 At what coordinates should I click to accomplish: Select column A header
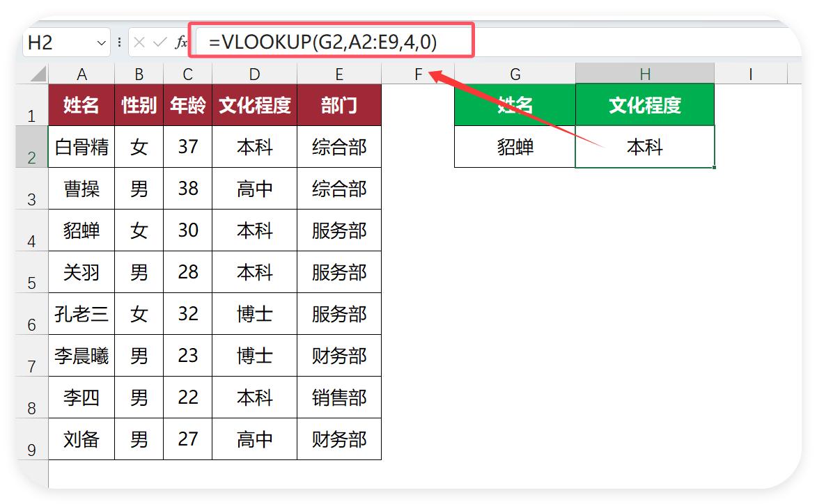point(81,74)
